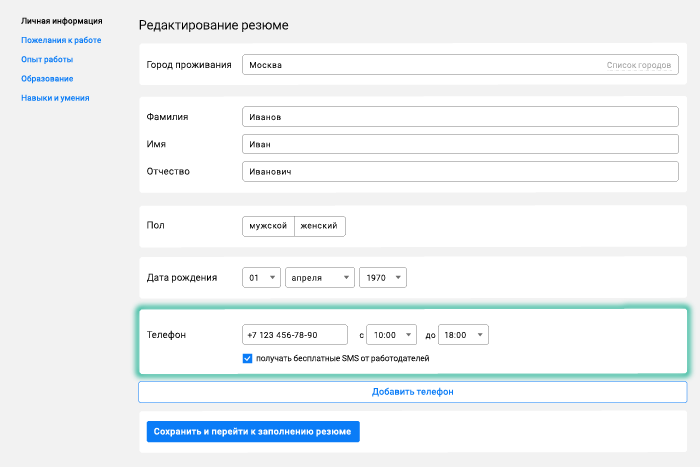Expand the birth month dropdown «апреля»
Viewport: 700px width, 467px height.
[320, 278]
